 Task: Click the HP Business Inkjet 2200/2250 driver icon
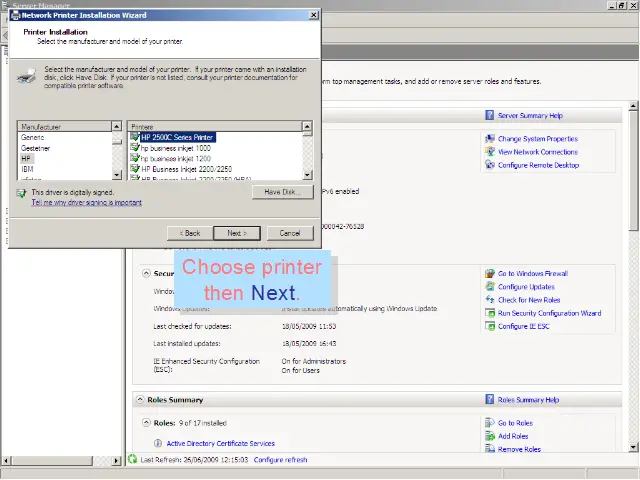[x=135, y=169]
